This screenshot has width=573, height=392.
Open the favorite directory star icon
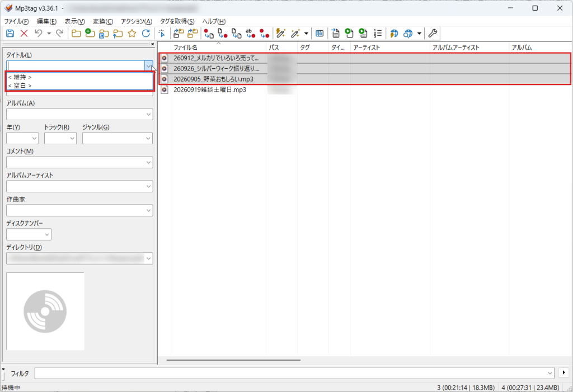point(132,34)
